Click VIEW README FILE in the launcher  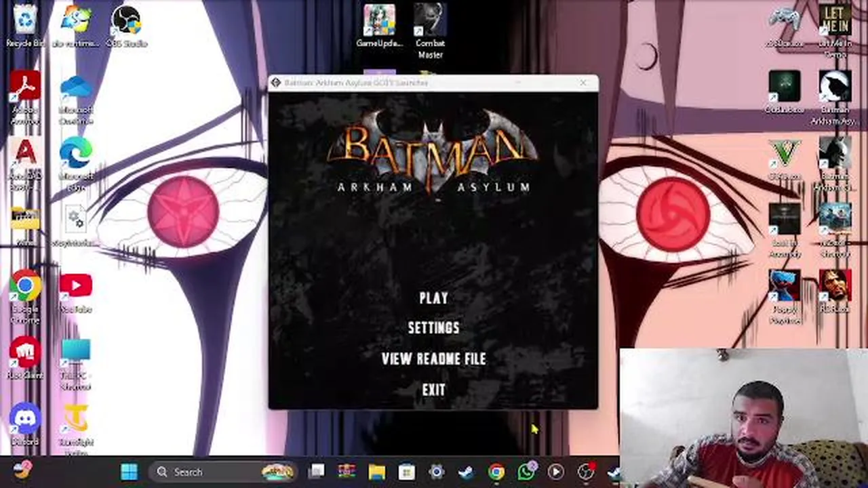point(433,359)
